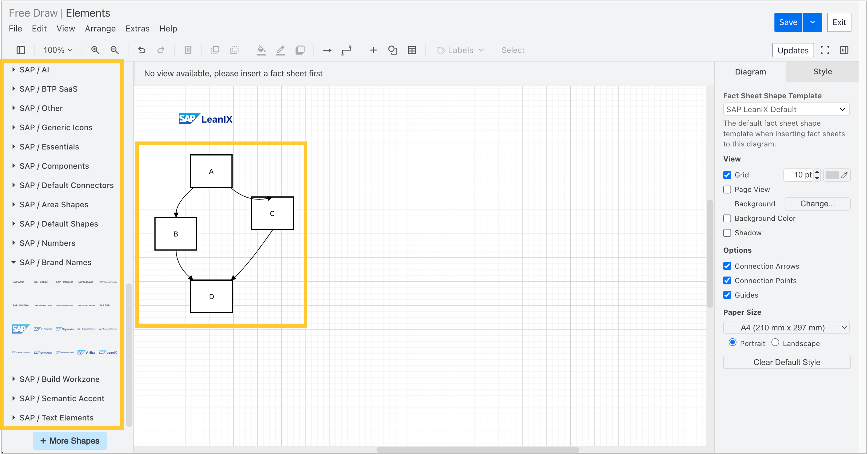Switch to the Style tab
The image size is (868, 454).
pos(822,72)
